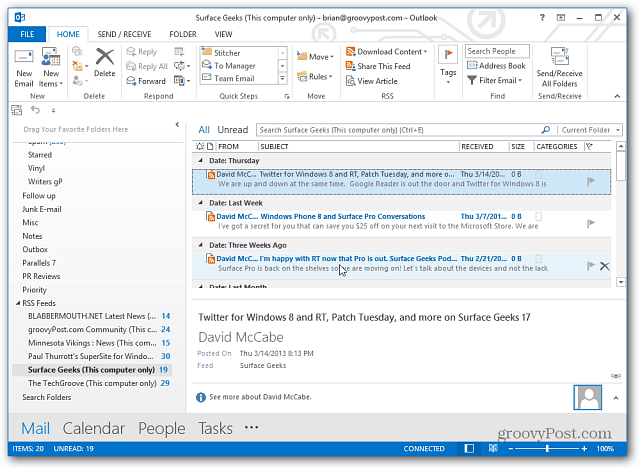Click View Article
The image size is (640, 469).
tap(371, 81)
